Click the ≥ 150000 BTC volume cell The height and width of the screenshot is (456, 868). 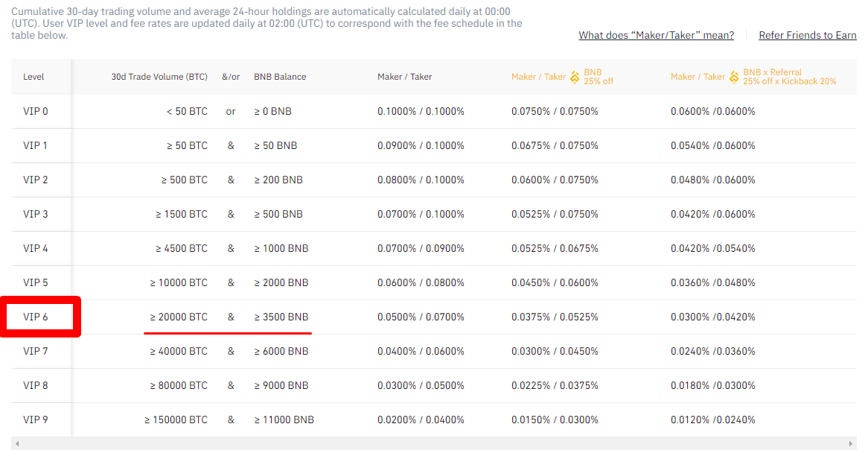176,420
